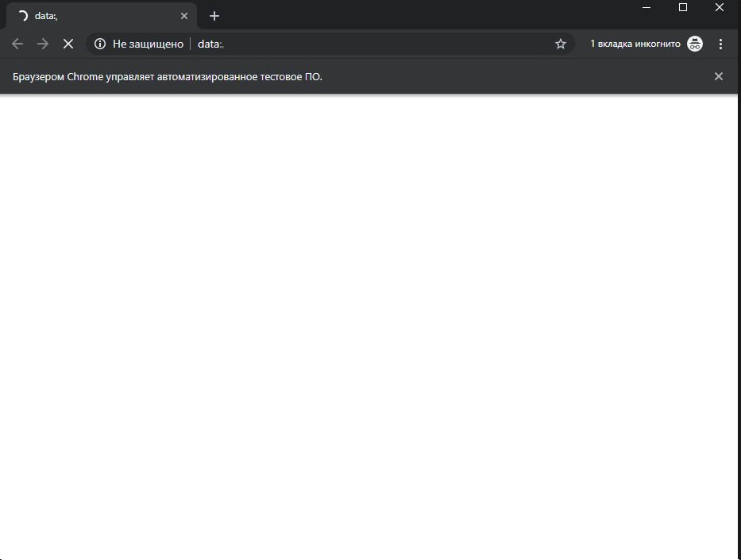
Task: Focus the address bar showing data:,
Action: point(357,44)
